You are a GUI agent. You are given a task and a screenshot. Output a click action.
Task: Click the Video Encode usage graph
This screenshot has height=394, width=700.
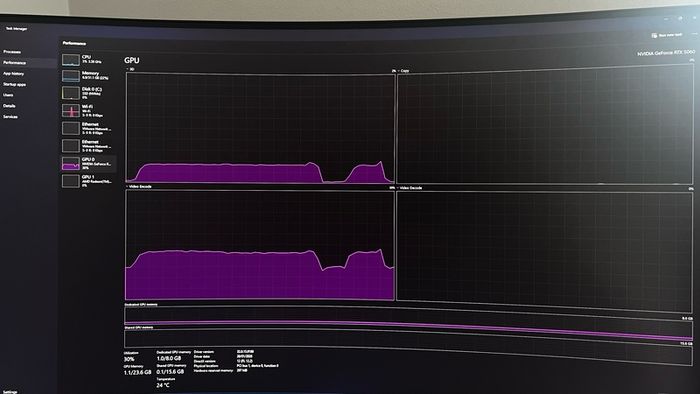(x=260, y=245)
